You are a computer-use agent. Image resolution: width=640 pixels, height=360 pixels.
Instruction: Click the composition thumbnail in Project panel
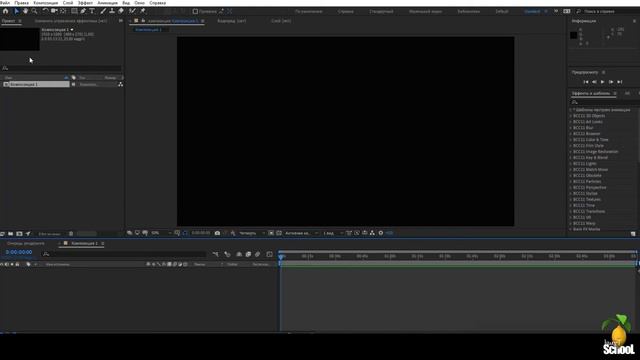(20, 39)
